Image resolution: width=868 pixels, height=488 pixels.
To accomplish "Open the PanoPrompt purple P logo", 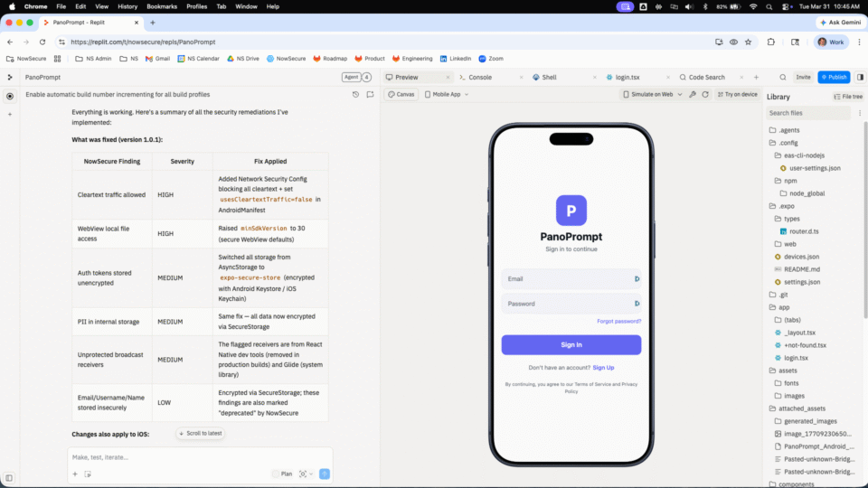I will [x=571, y=211].
